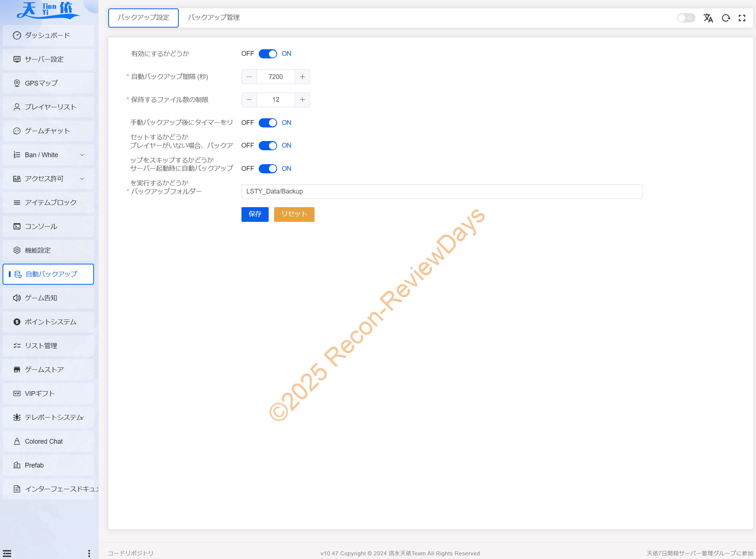This screenshot has height=559, width=756.
Task: Click the orange リセット button
Action: pyautogui.click(x=294, y=214)
